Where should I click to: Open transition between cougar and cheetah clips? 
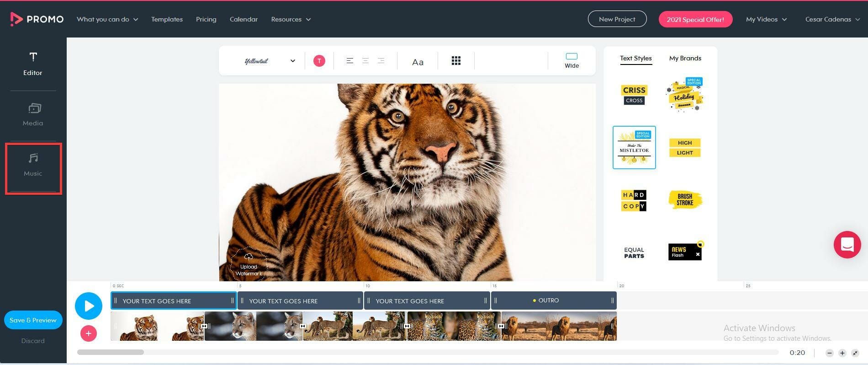(302, 326)
